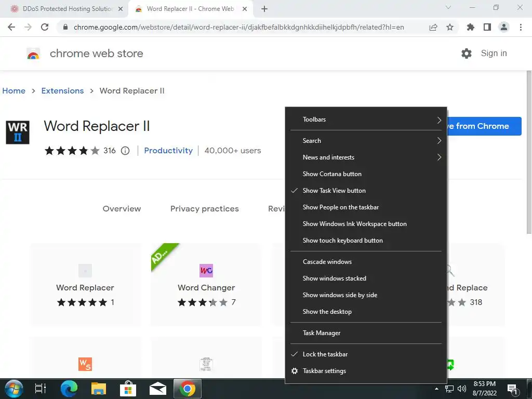Enable Show Cortana button
This screenshot has width=532, height=399.
[366, 174]
